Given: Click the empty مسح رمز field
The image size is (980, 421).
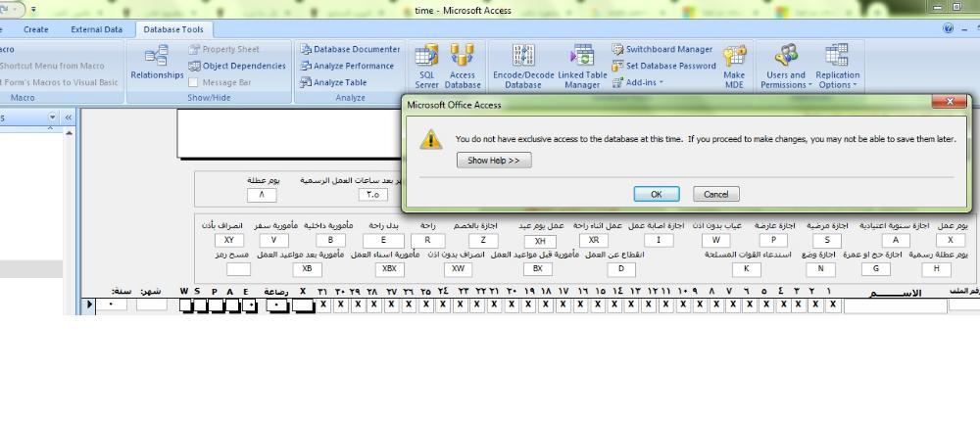Looking at the screenshot, I should pyautogui.click(x=239, y=269).
